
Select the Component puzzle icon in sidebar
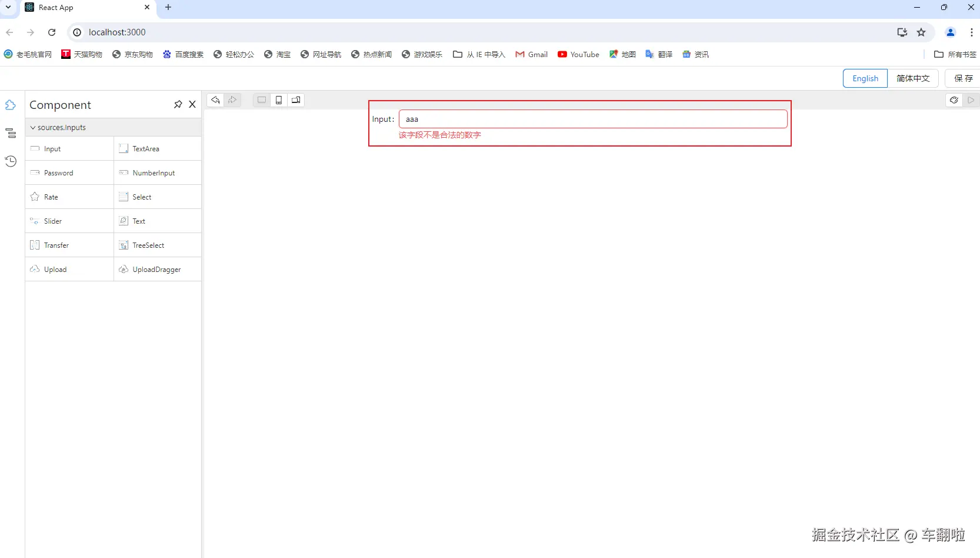point(11,105)
